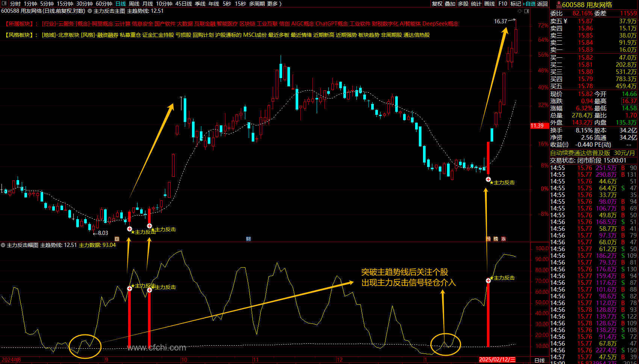Image resolution: width=639 pixels, height=364 pixels.
Task: Switch to 年线 yearly chart
Action: [x=214, y=4]
